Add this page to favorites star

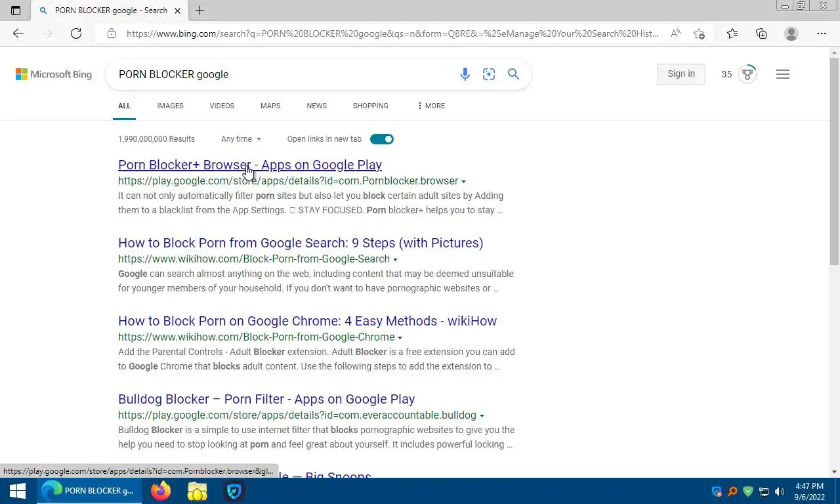click(700, 33)
